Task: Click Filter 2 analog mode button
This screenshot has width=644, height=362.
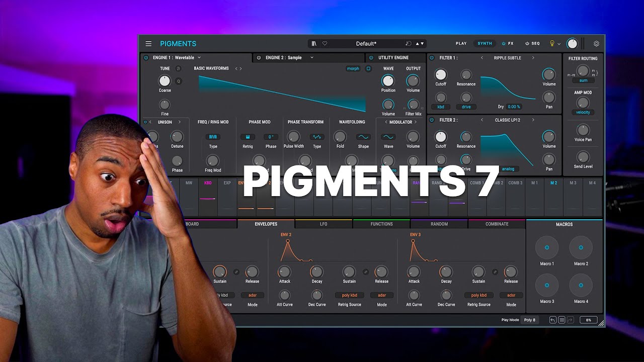Action: 508,169
